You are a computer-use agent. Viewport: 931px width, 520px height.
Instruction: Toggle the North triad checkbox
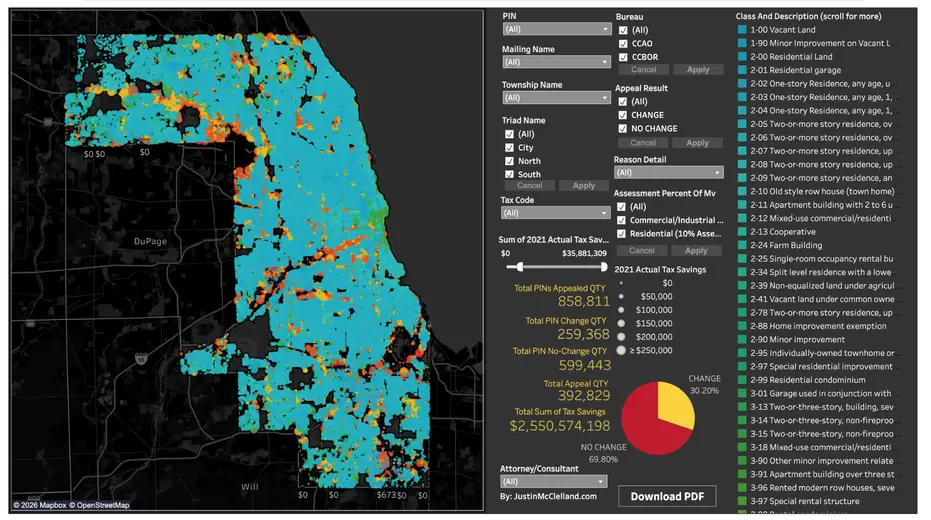click(509, 161)
